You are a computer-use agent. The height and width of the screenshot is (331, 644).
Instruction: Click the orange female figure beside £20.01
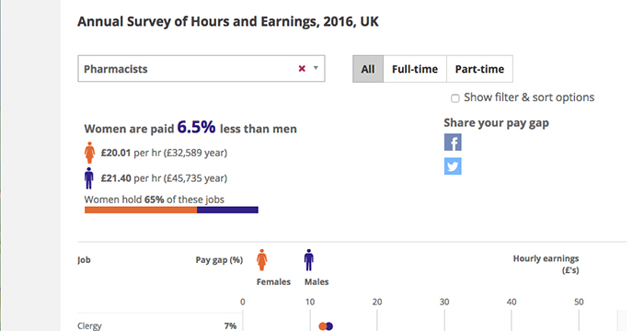tap(89, 153)
